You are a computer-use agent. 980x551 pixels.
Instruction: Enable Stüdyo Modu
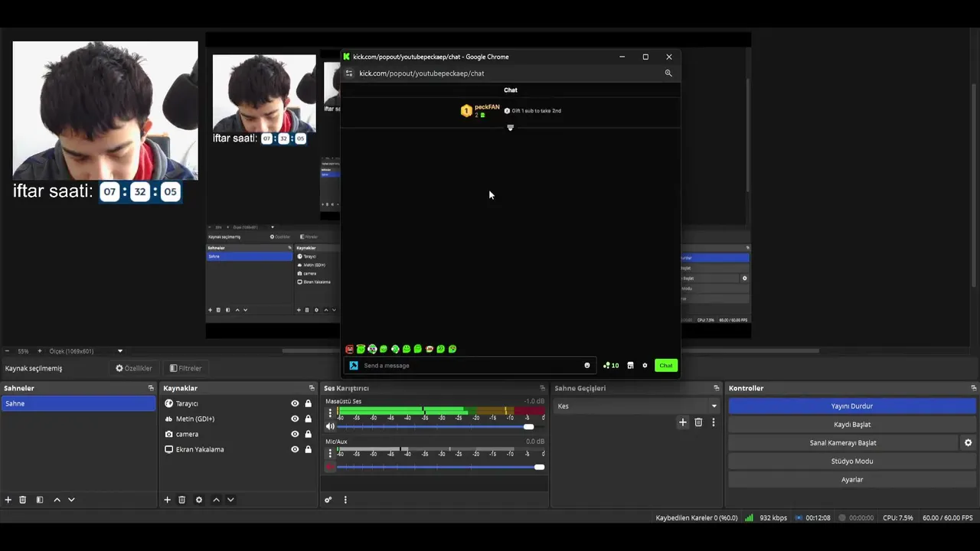coord(852,461)
